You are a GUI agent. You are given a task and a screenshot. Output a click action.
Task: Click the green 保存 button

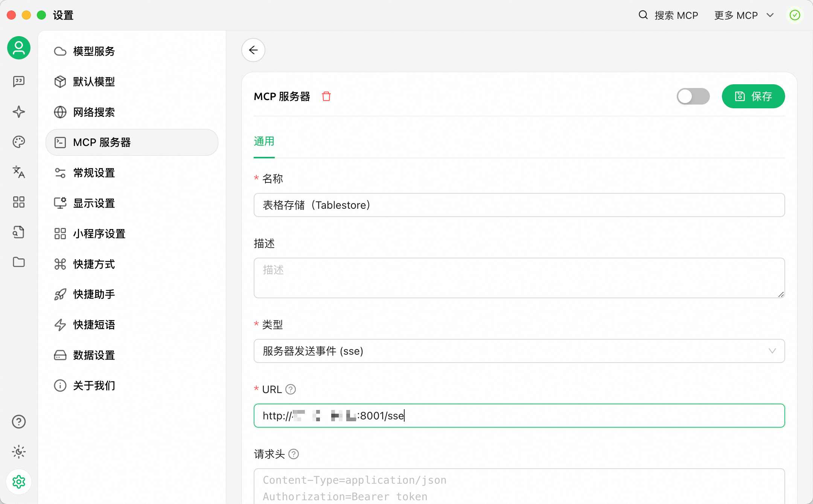753,96
